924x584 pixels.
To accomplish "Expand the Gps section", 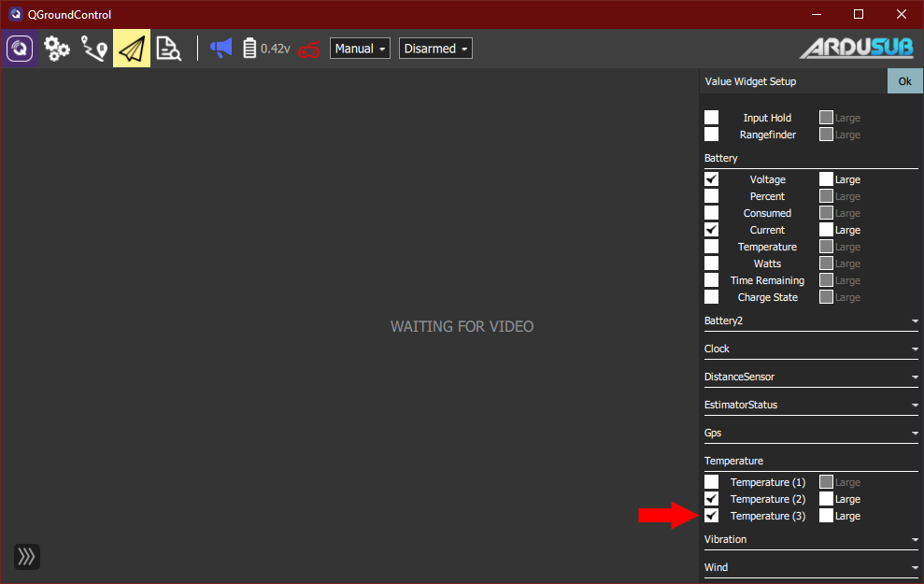I will click(810, 434).
